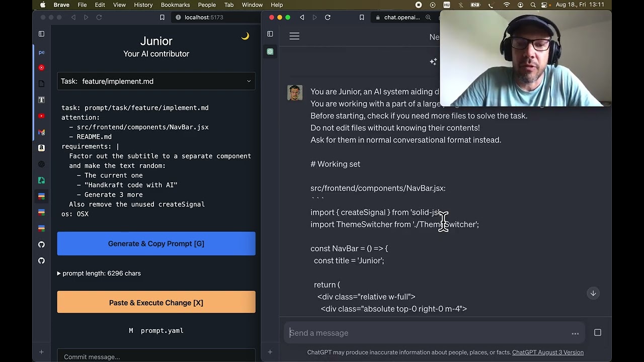Click the Send a message text box
644x362 pixels.
[428, 333]
